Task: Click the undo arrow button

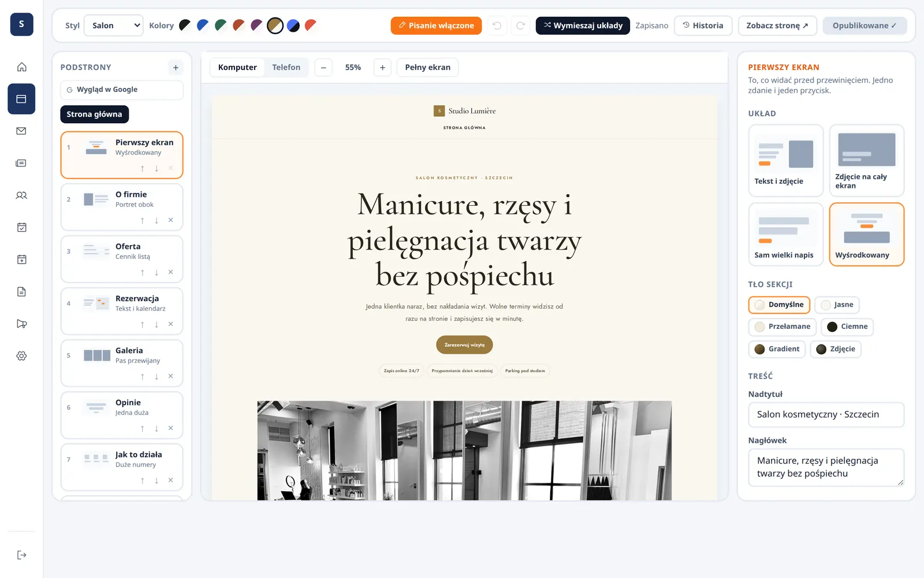Action: (x=497, y=25)
